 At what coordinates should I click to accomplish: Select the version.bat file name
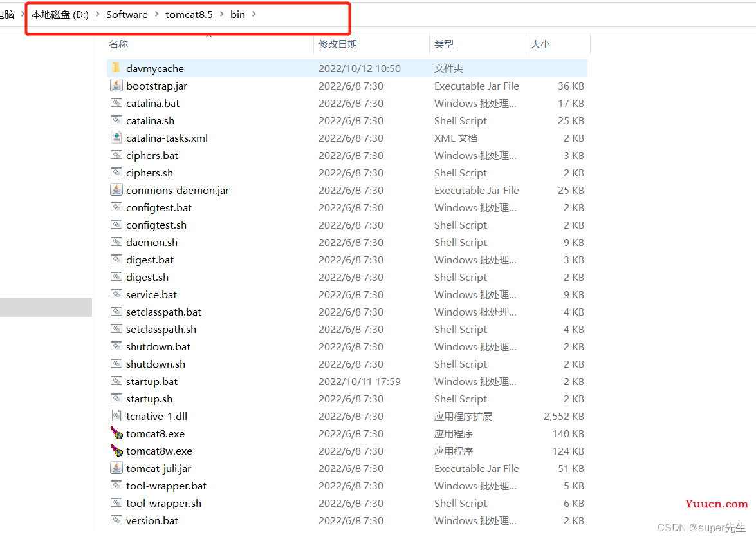point(152,520)
